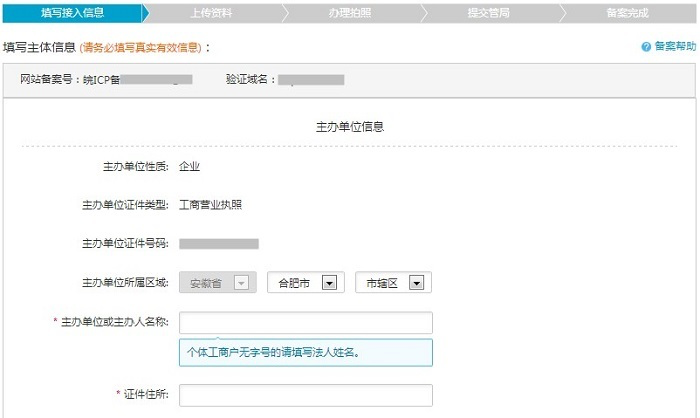The image size is (700, 418).
Task: Click the redacted 主办单位证件号码 value
Action: click(x=219, y=243)
